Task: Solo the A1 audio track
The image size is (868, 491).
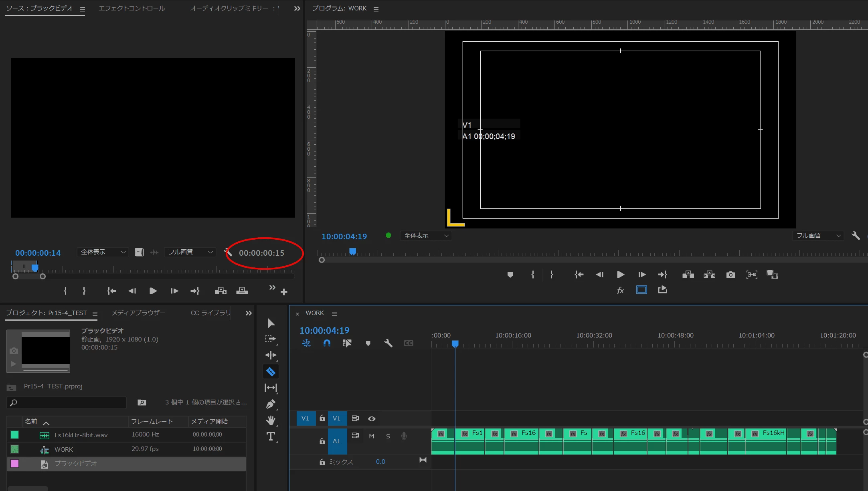Action: click(388, 436)
